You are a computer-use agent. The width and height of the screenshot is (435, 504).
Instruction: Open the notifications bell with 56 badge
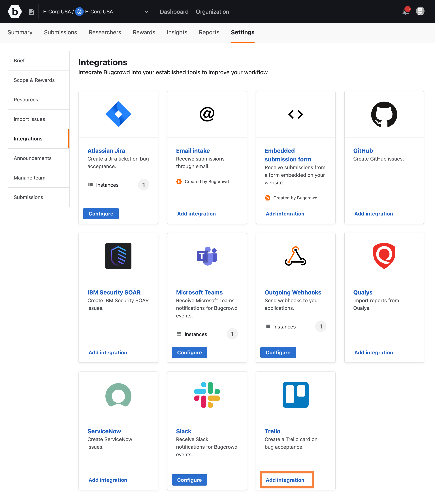pos(406,11)
